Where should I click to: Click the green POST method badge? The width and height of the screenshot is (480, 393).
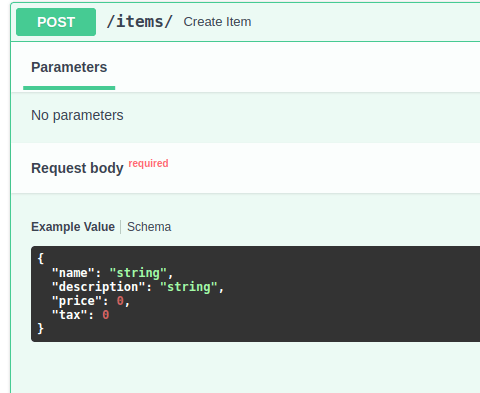56,22
